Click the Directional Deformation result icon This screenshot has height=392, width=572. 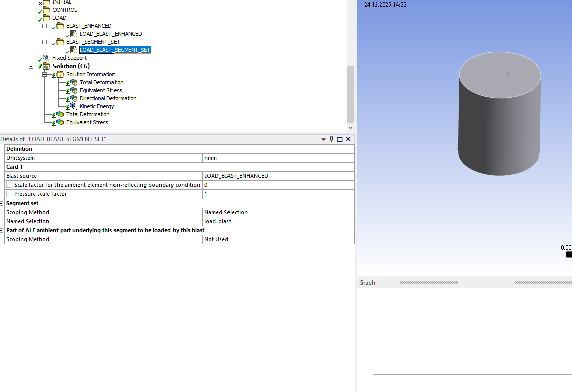point(73,98)
